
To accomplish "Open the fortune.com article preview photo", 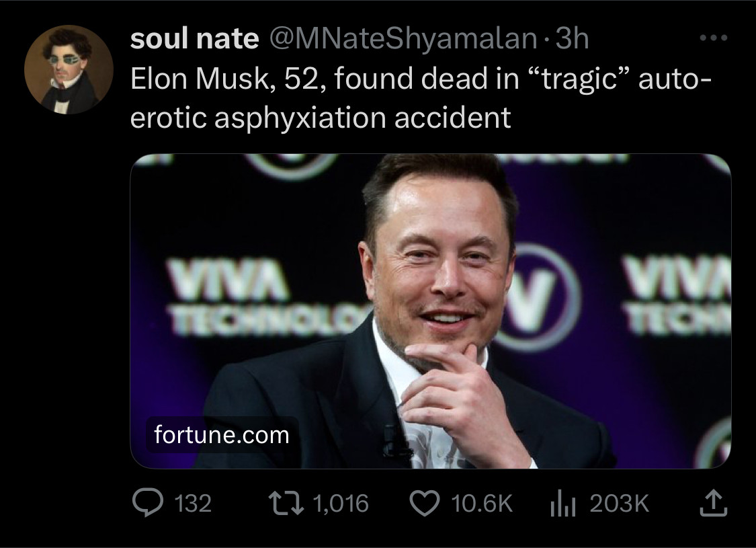I will 430,311.
